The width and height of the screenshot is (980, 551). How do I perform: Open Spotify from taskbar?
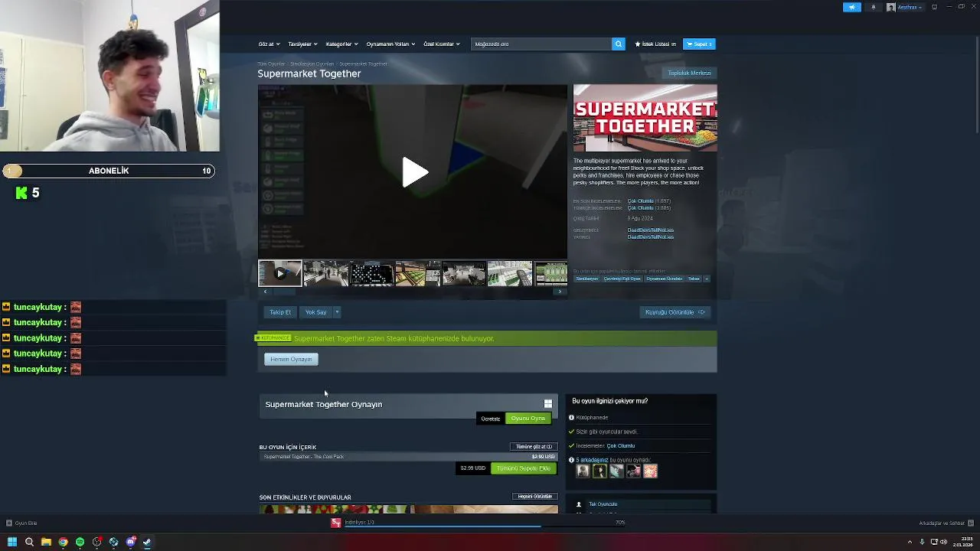[x=80, y=542]
